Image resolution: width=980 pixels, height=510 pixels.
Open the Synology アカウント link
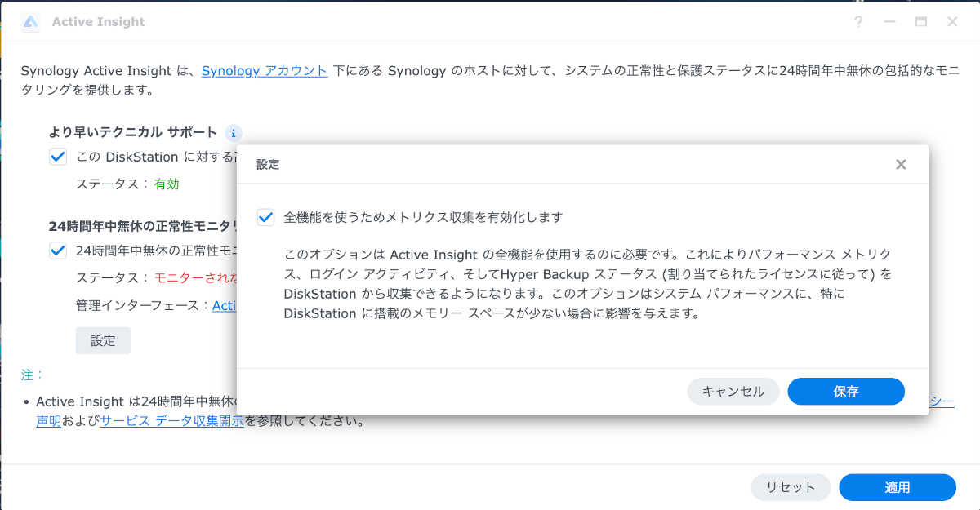pos(265,70)
